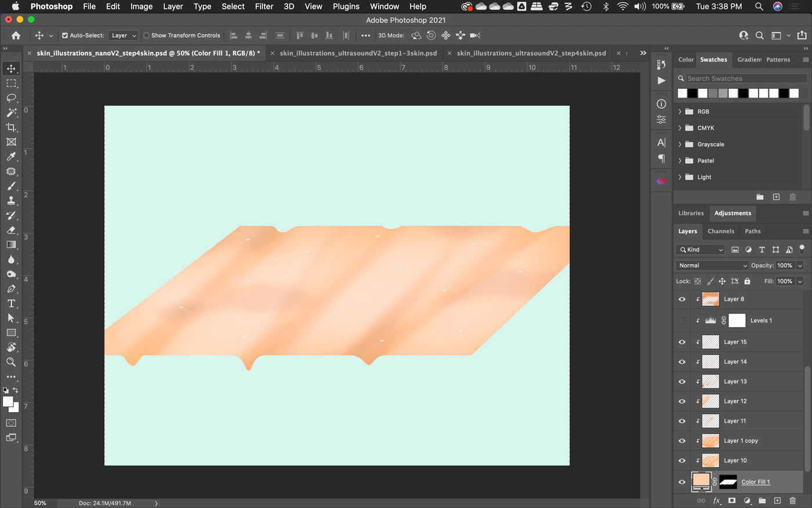Select the Rectangle shape tool
The width and height of the screenshot is (812, 508).
pyautogui.click(x=11, y=333)
